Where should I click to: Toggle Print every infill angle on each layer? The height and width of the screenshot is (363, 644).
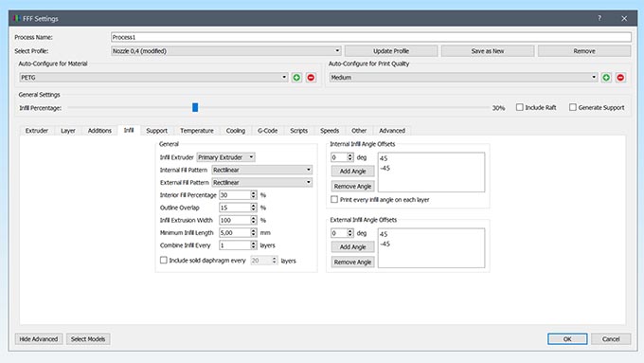334,199
